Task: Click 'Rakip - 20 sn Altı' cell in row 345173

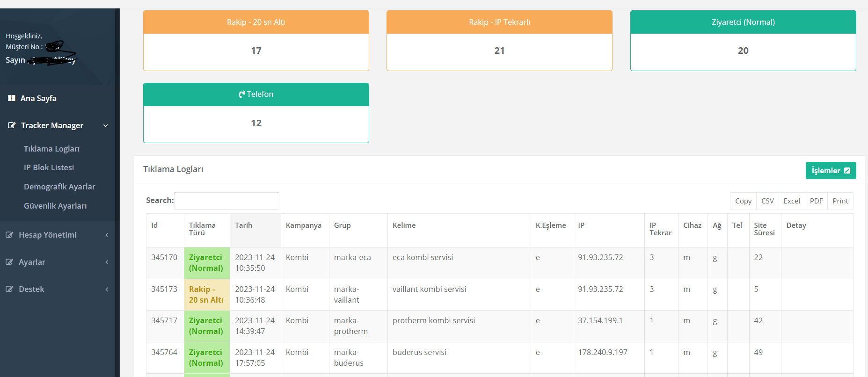Action: pos(206,295)
